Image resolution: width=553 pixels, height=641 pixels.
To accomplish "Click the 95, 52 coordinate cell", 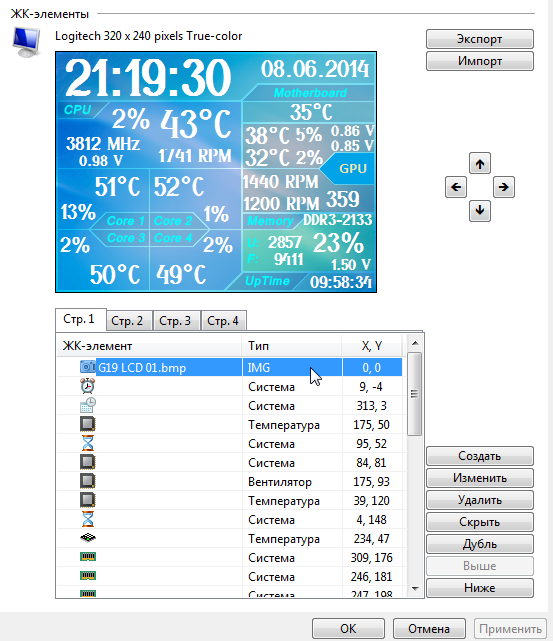I will 372,444.
